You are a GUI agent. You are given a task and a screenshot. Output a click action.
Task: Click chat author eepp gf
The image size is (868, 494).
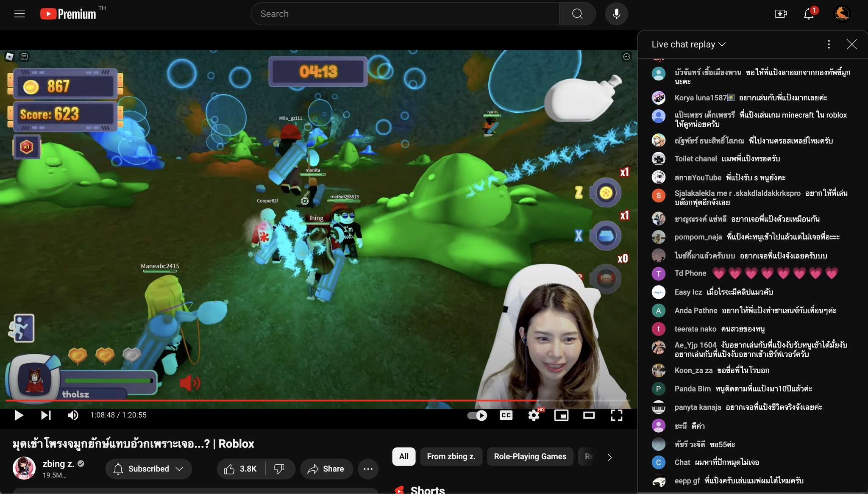687,481
